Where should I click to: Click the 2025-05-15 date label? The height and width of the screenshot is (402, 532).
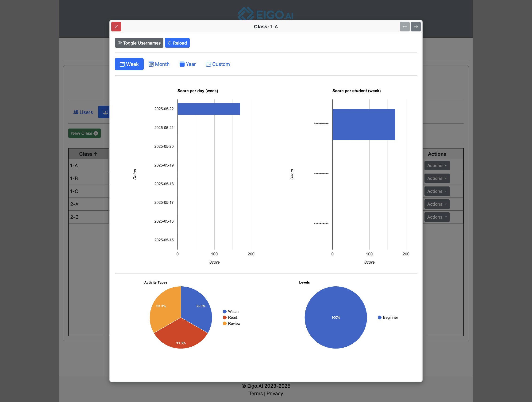164,240
